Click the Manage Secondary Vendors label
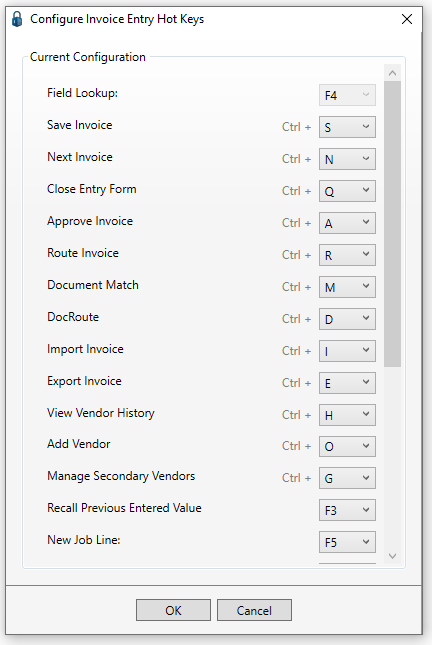The image size is (432, 645). (121, 476)
